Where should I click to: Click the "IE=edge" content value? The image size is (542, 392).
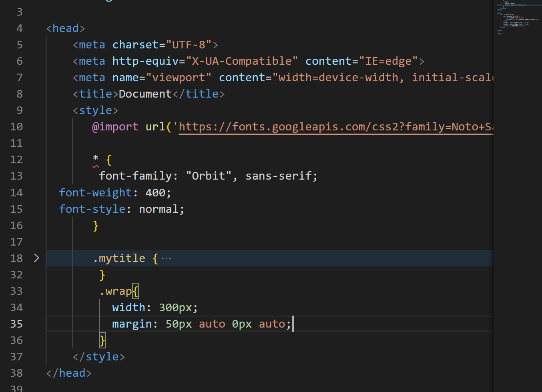click(389, 61)
